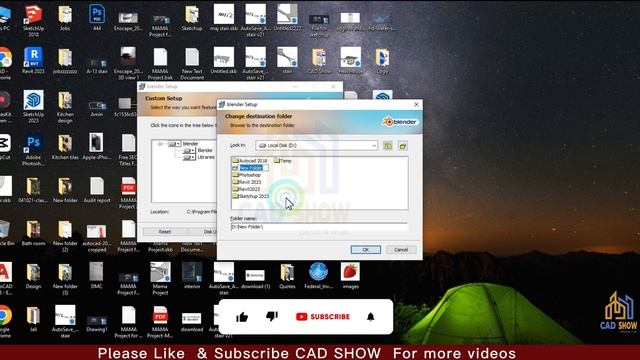Open the 444 Photoshop PSD file
Screen dimensions: 640x360
[97, 18]
